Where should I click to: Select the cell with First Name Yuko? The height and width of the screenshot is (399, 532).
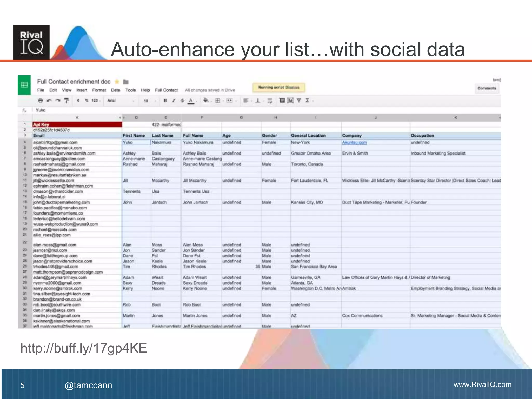pyautogui.click(x=136, y=143)
